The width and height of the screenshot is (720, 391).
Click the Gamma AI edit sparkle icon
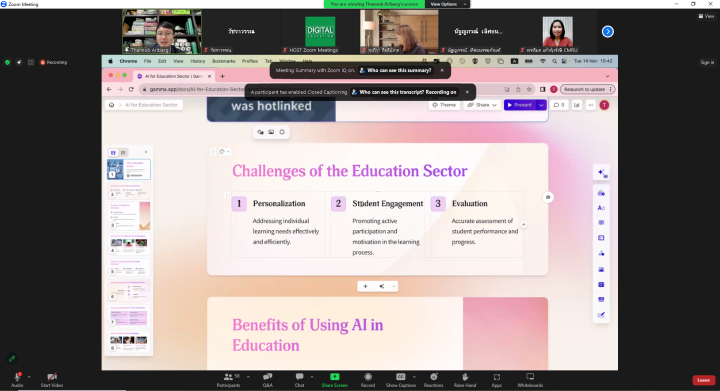tap(602, 173)
